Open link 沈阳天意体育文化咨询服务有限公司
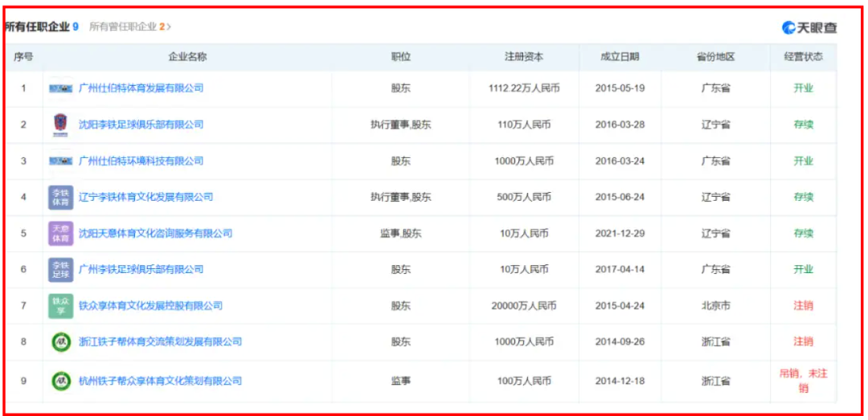Screen dimensions: 868x420 156,234
